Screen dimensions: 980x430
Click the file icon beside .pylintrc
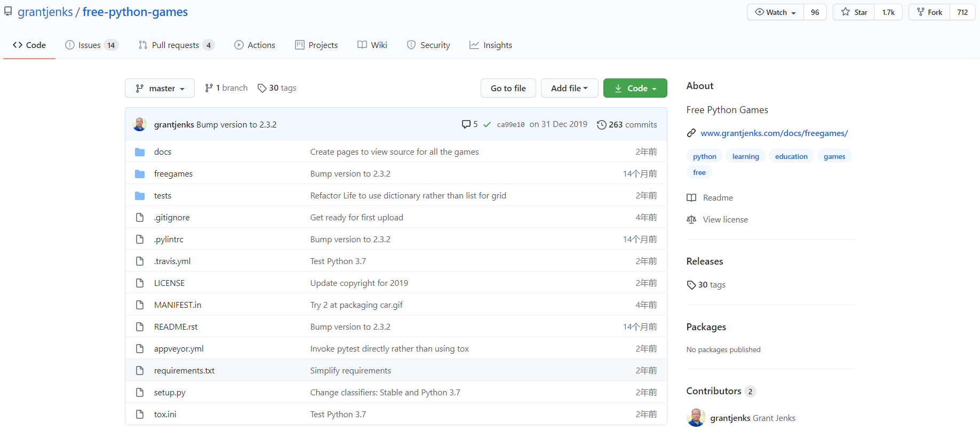point(140,240)
